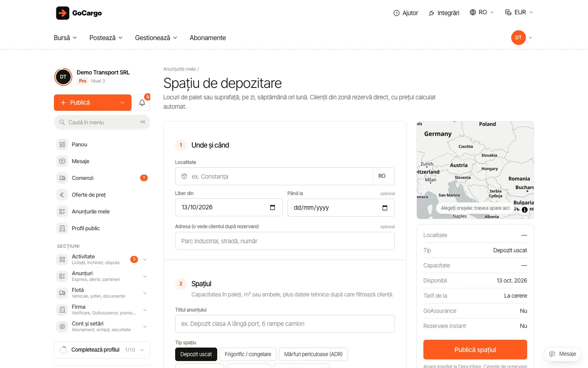588x368 pixels.
Task: Click the Ajutor help icon
Action: pyautogui.click(x=396, y=13)
